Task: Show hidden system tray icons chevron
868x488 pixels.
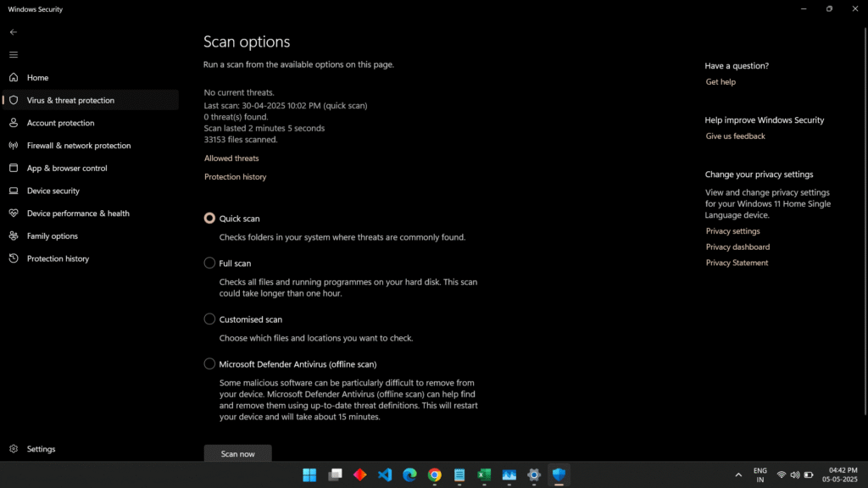Action: point(738,474)
